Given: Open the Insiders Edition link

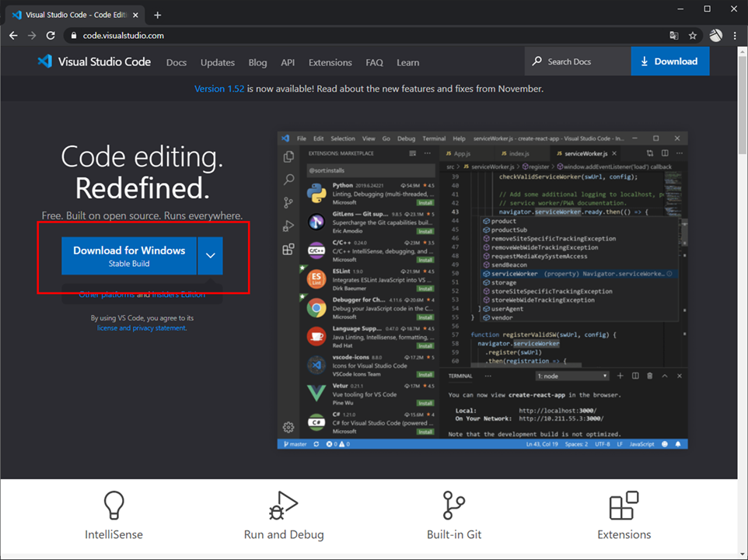Looking at the screenshot, I should 178,294.
